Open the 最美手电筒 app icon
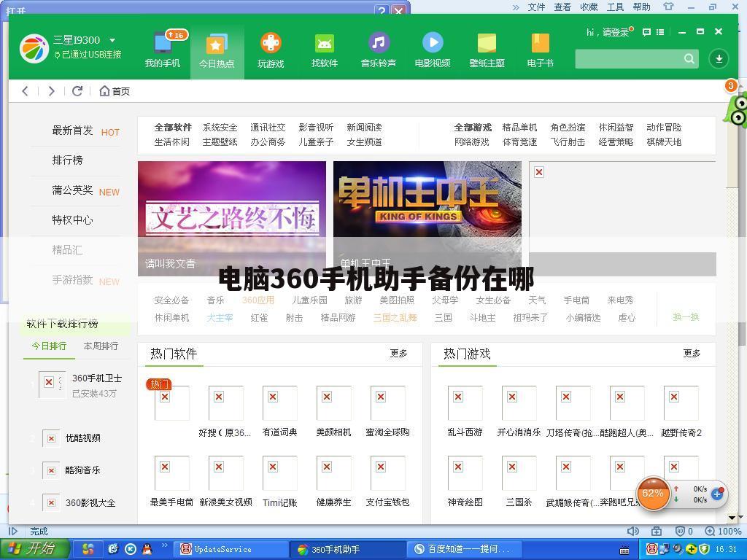 [x=172, y=472]
